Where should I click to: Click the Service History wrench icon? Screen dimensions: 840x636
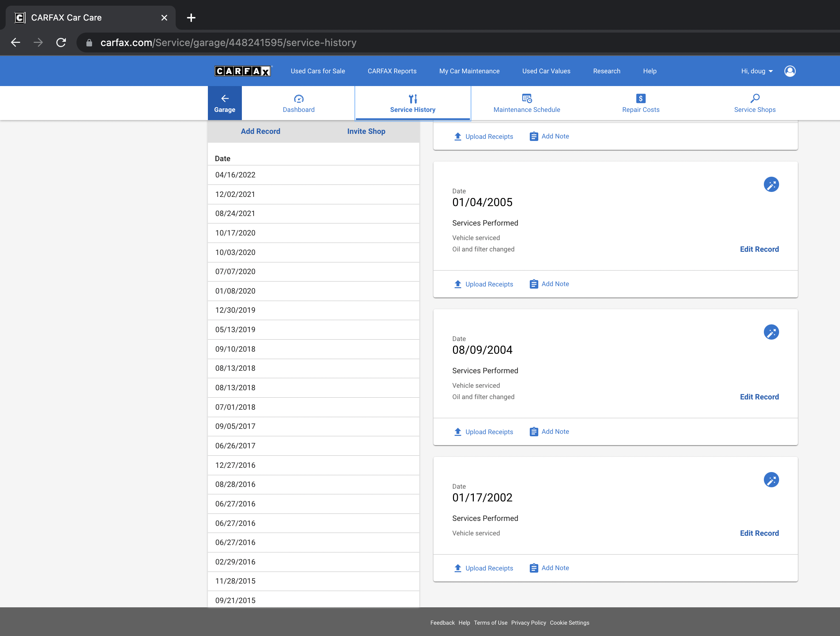click(x=413, y=99)
